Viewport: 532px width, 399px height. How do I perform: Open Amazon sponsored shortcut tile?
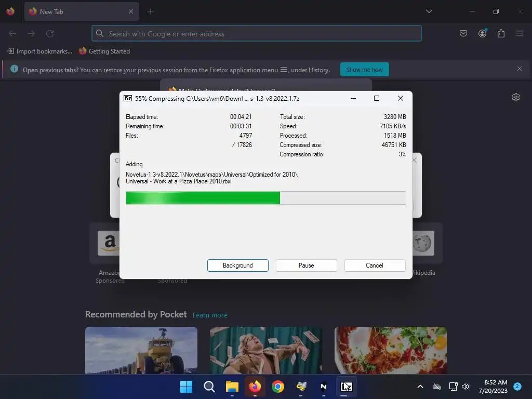(x=108, y=243)
